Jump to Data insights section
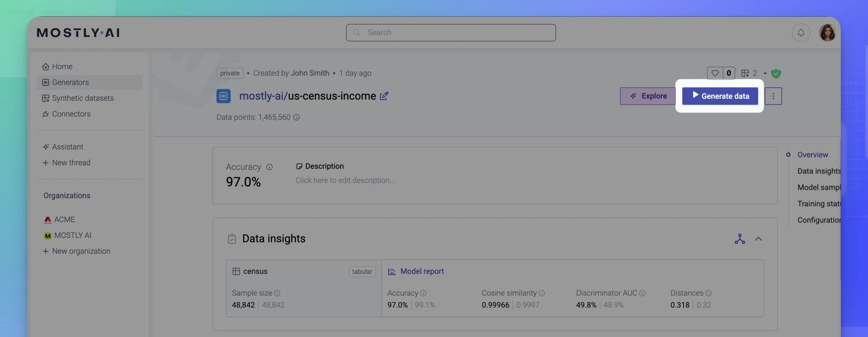868x337 pixels. pos(819,171)
